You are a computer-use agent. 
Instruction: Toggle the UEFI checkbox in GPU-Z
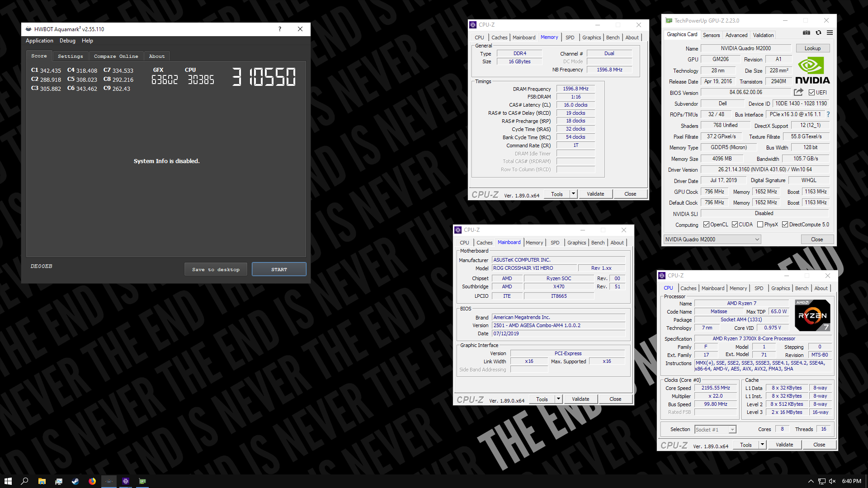click(x=812, y=93)
